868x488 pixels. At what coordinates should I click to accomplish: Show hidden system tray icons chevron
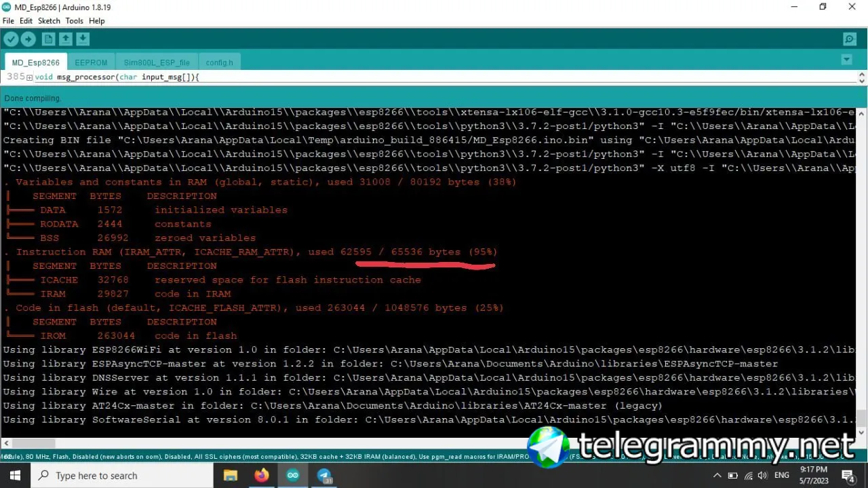click(x=717, y=475)
